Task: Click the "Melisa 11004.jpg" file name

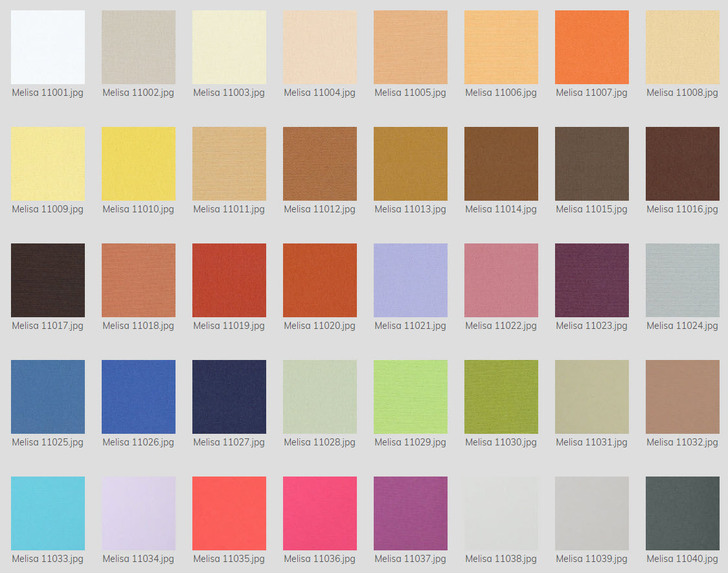Action: tap(320, 93)
